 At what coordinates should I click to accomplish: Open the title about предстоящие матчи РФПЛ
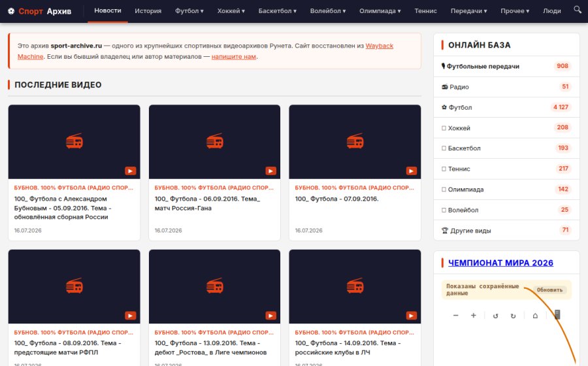67,348
